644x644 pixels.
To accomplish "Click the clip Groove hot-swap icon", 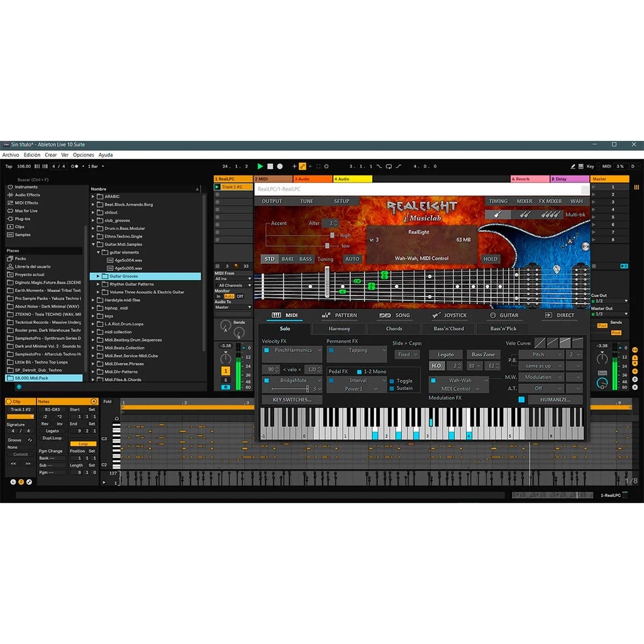I will (x=30, y=440).
